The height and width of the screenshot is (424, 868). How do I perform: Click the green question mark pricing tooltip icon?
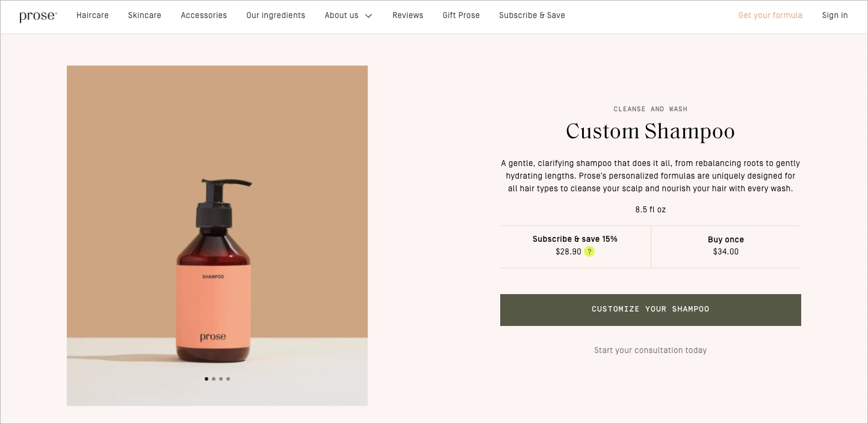589,251
